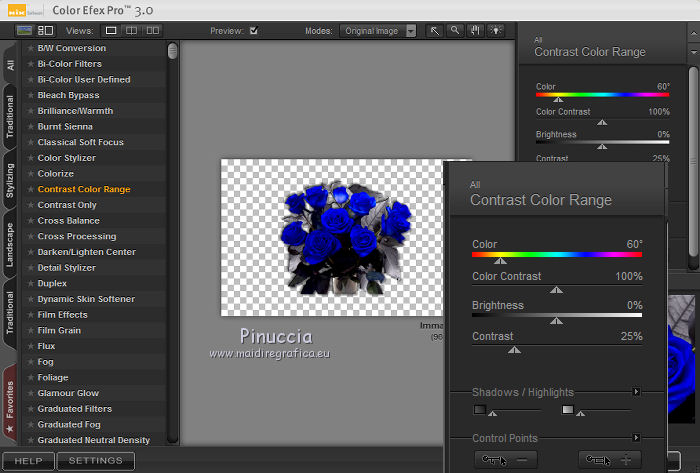Switch to side-by-side preview view icon
The width and height of the screenshot is (700, 473).
[153, 30]
